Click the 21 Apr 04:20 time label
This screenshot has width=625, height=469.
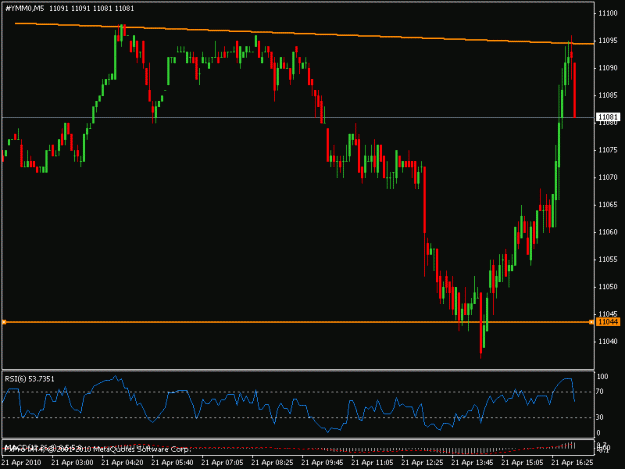click(x=122, y=463)
